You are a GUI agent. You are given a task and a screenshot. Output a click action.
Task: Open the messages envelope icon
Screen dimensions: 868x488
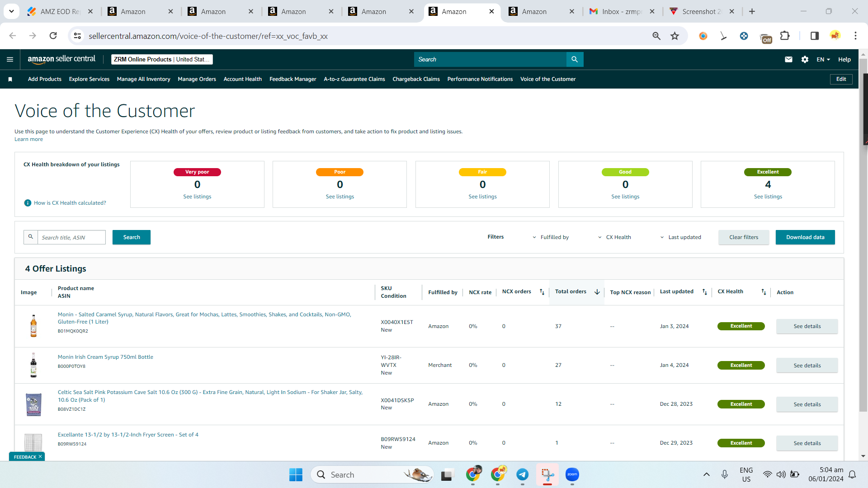tap(788, 59)
